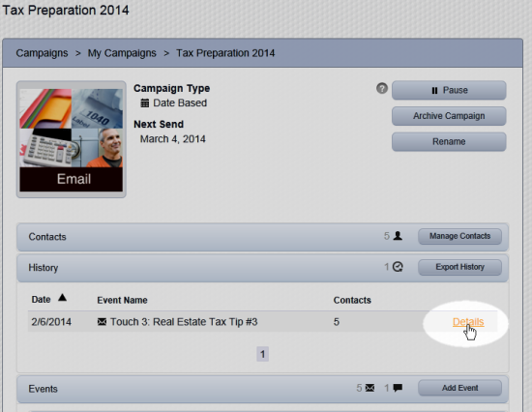Click the history clock icon
532x412 pixels.
(x=398, y=267)
